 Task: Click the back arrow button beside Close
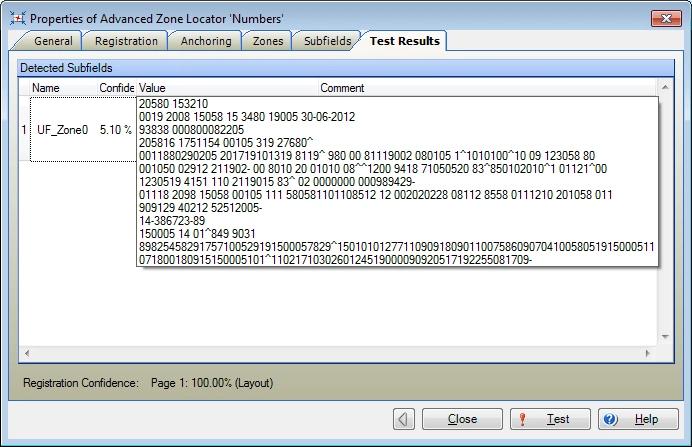404,419
